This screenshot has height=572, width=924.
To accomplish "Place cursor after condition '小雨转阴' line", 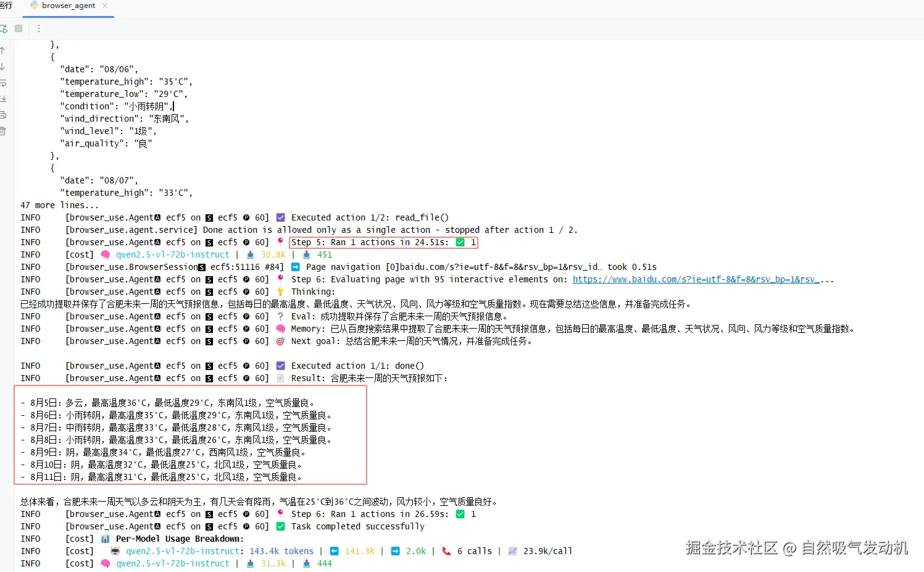I will [173, 106].
